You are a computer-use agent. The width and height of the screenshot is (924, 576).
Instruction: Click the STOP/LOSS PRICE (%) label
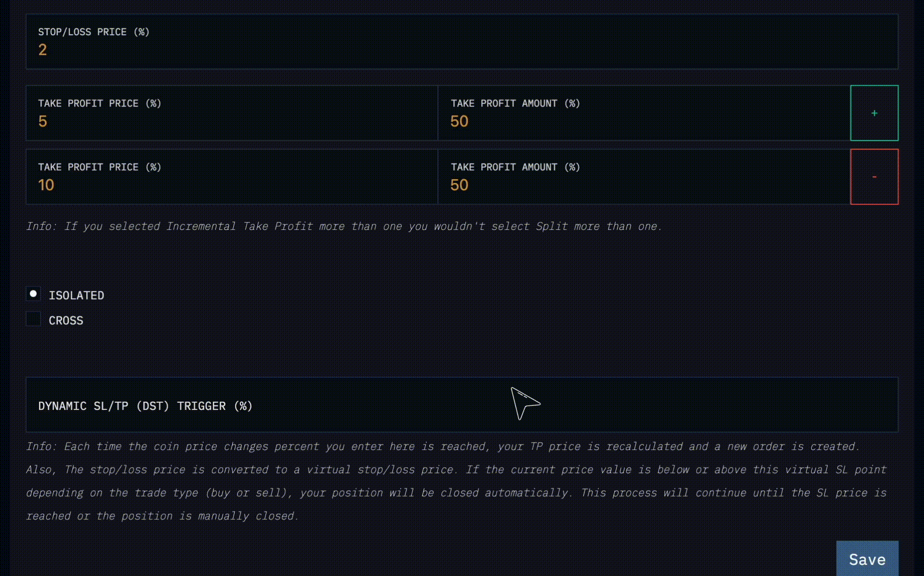tap(94, 32)
